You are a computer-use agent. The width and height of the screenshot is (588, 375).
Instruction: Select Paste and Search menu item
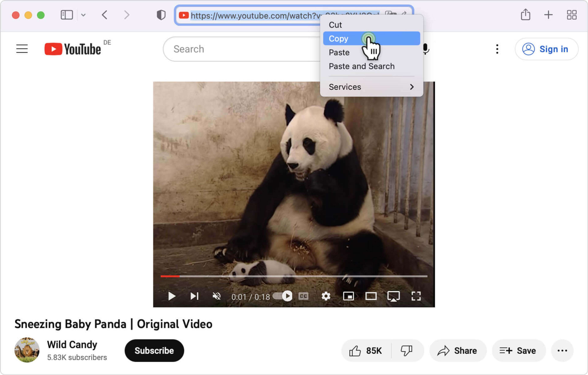pos(361,66)
